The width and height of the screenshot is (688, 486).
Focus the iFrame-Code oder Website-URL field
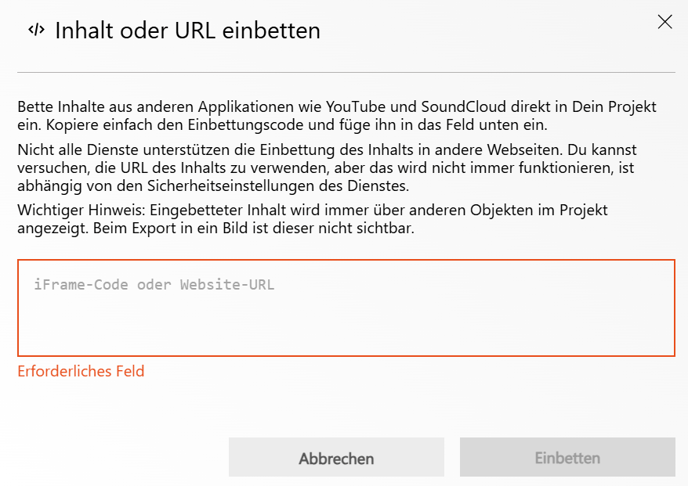tap(346, 308)
